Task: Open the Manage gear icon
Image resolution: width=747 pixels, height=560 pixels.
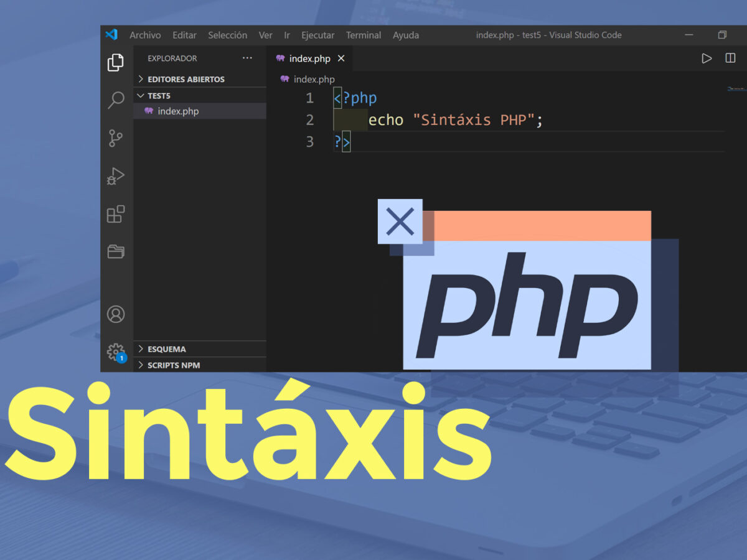Action: click(116, 352)
